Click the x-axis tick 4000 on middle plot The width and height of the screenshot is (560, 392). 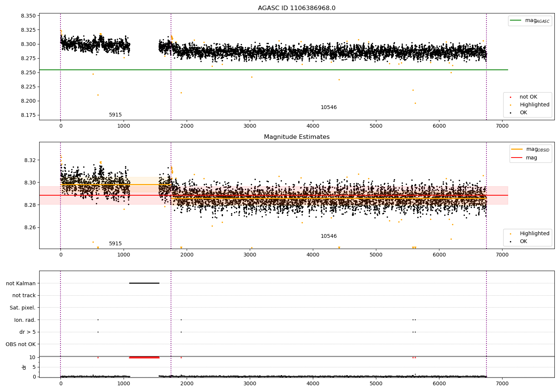click(313, 255)
